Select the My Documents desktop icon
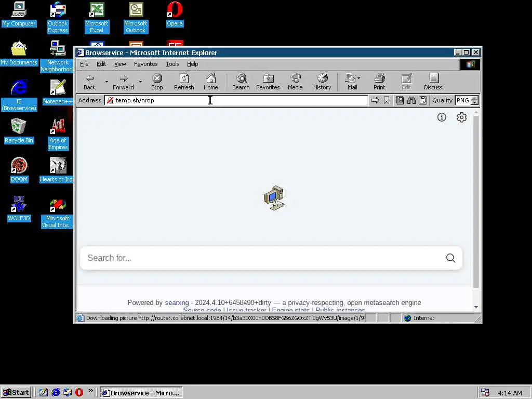 pyautogui.click(x=19, y=54)
